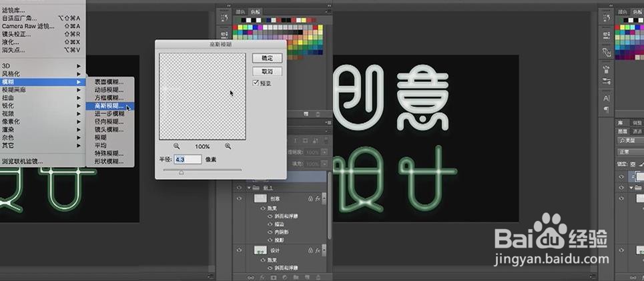Viewport: 644px width, 281px height.
Task: Click the fx badge on 设计 layer
Action: pos(318,250)
